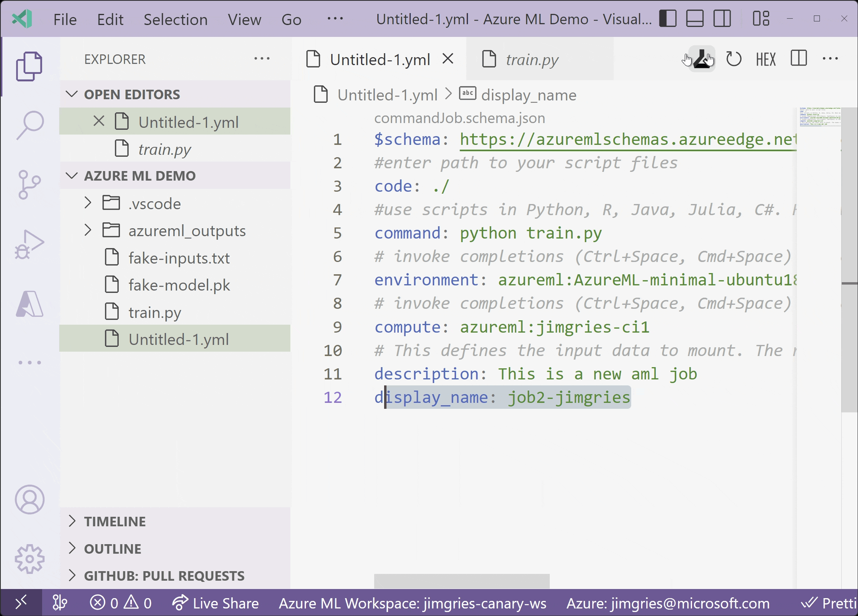Open the Search view in activity bar

(x=30, y=125)
